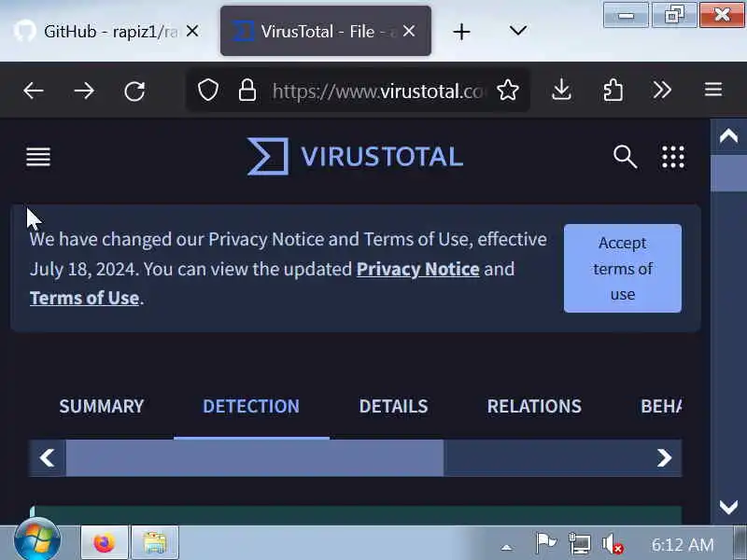The height and width of the screenshot is (560, 747).
Task: Switch to the SUMMARY tab
Action: 102,406
